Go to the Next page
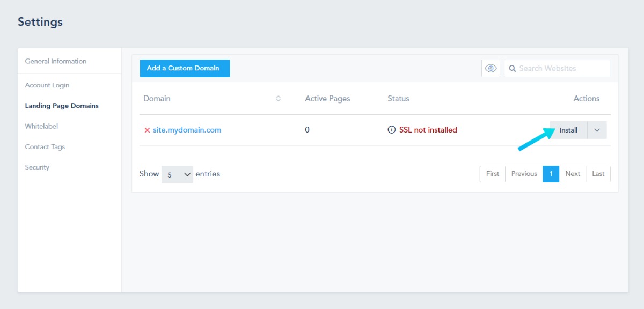 tap(572, 174)
